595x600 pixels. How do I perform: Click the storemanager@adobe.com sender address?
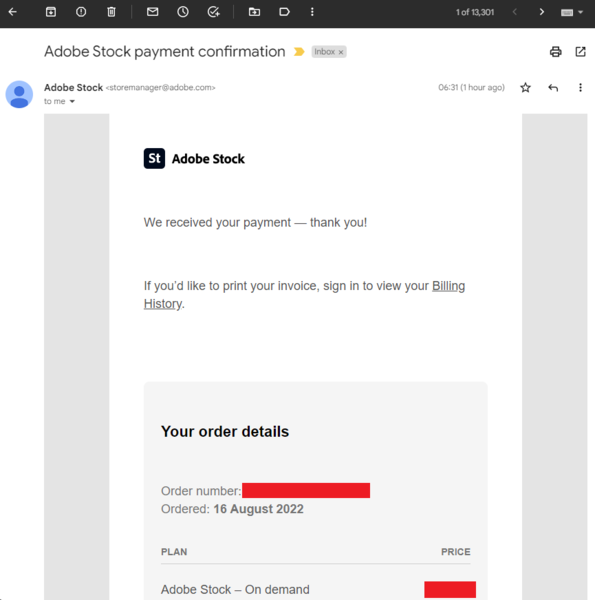pos(161,88)
